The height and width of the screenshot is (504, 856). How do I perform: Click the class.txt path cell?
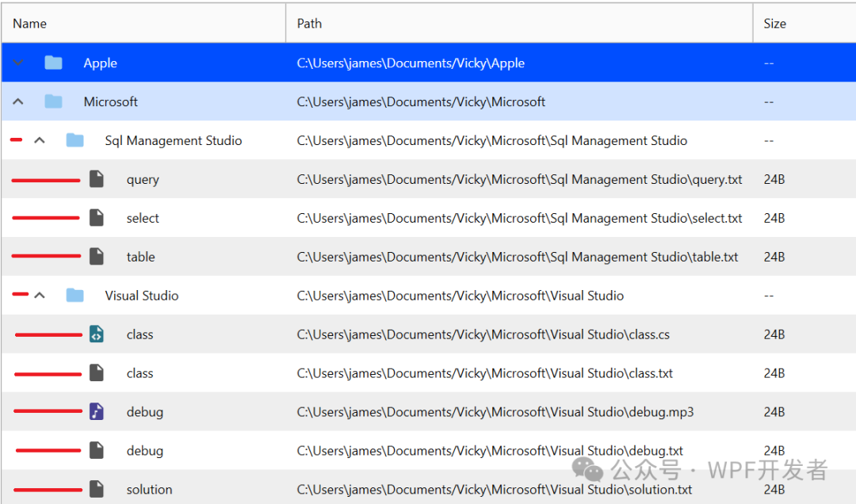click(x=485, y=373)
